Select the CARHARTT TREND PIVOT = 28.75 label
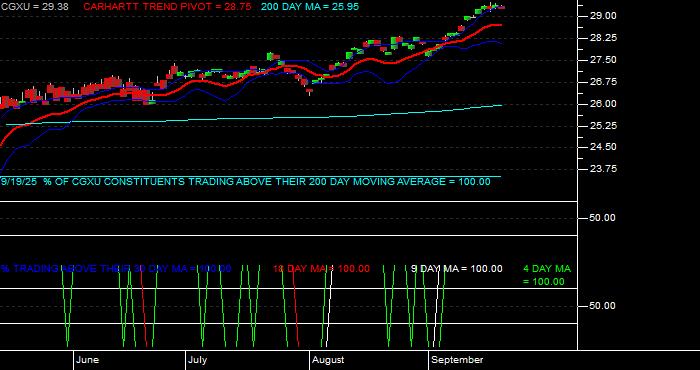This screenshot has width=700, height=370. [167, 7]
